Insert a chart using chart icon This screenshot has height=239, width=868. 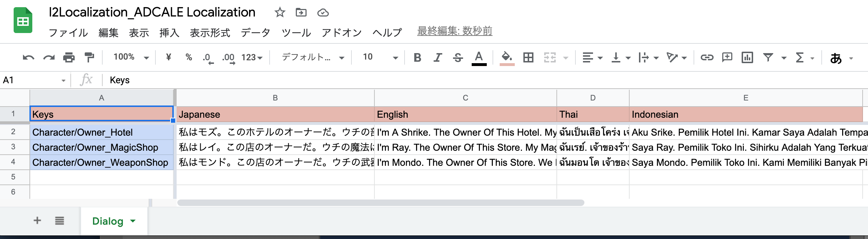pyautogui.click(x=747, y=57)
